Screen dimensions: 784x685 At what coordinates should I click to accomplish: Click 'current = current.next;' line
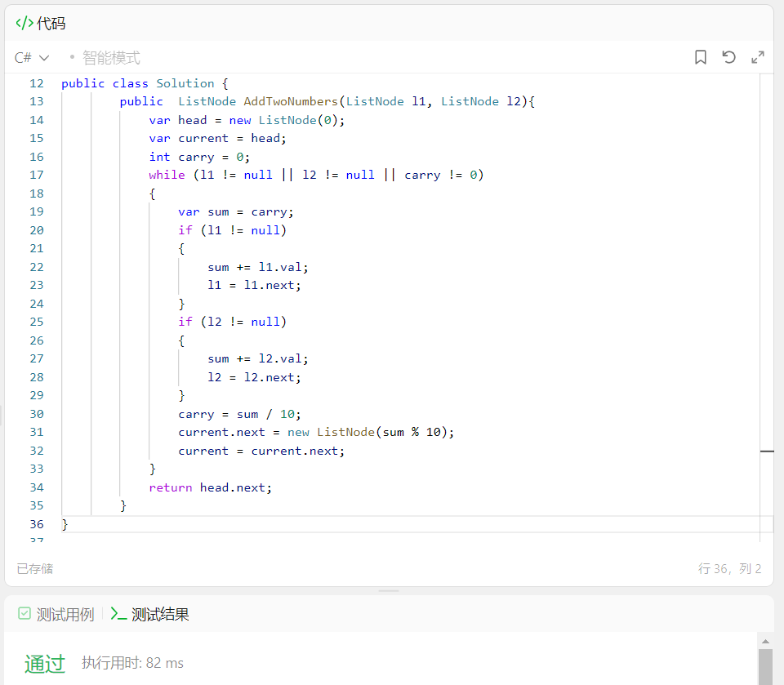[261, 451]
